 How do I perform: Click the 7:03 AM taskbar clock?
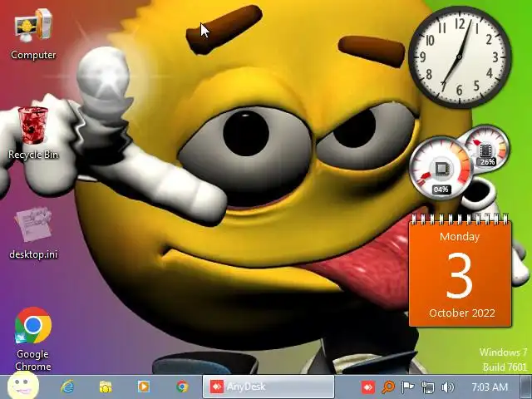point(490,387)
